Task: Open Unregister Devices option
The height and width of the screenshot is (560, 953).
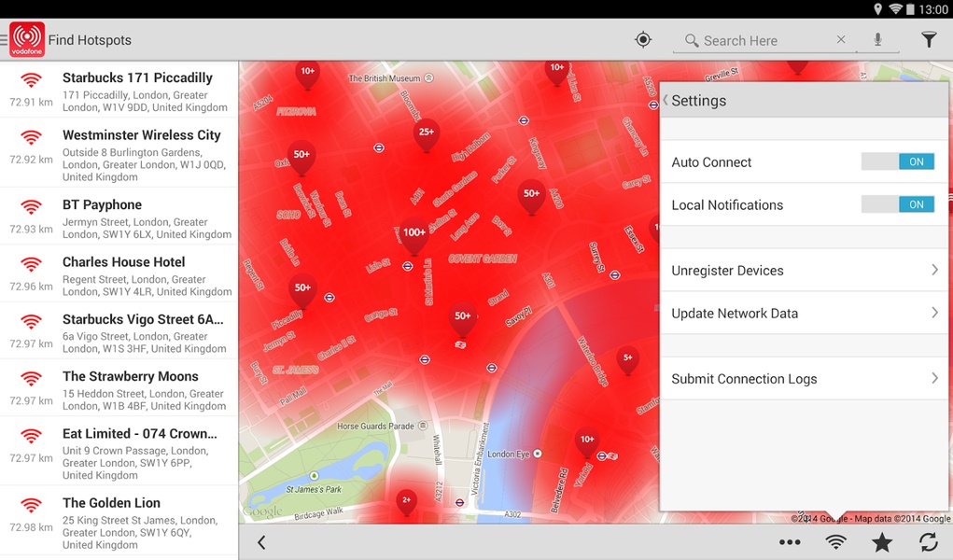Action: tap(804, 270)
